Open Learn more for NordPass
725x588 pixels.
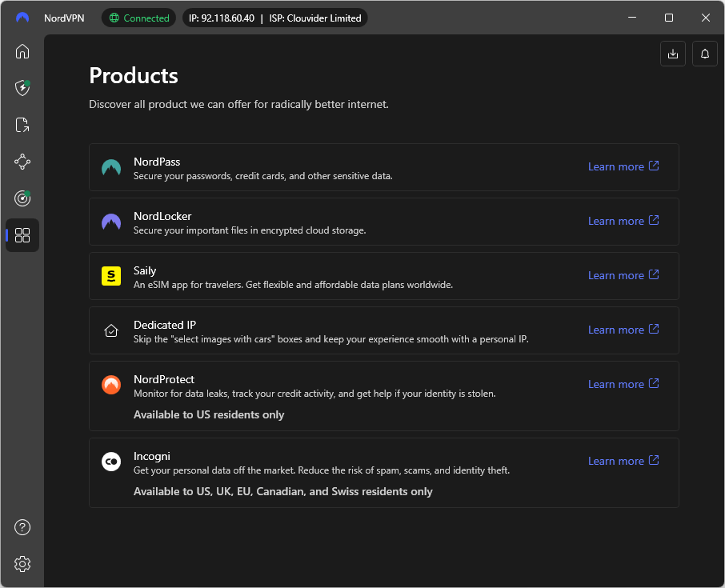[x=623, y=166]
